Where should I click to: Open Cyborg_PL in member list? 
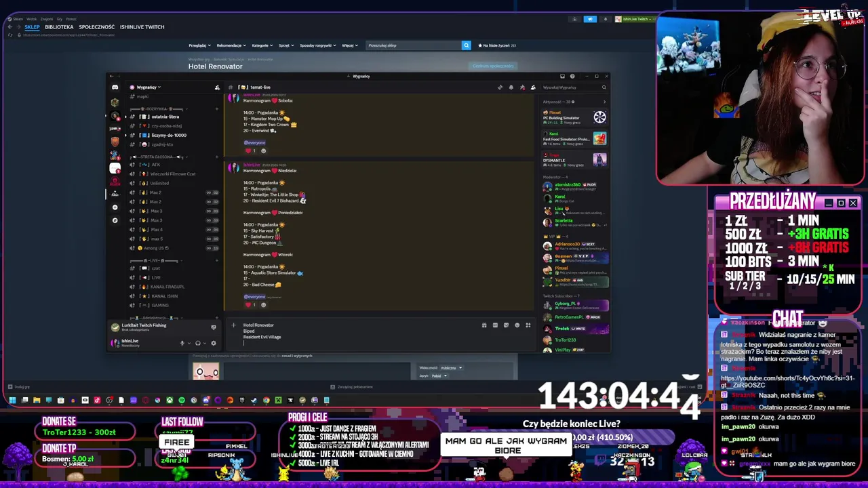pos(574,305)
